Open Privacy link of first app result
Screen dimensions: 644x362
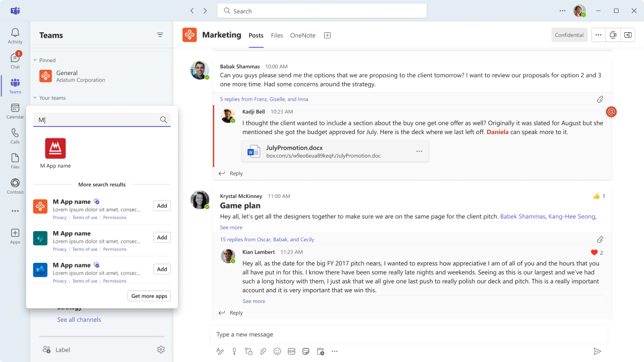(x=60, y=218)
